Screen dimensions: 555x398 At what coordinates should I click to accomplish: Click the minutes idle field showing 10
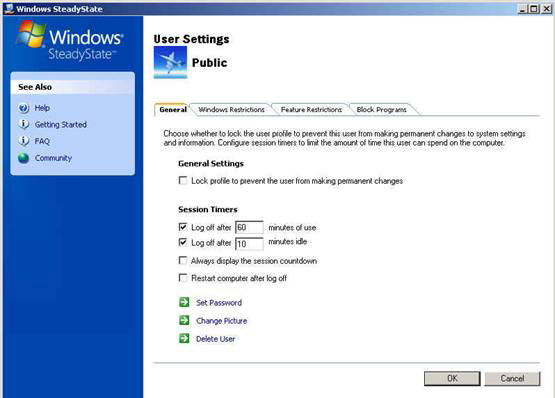click(x=249, y=244)
